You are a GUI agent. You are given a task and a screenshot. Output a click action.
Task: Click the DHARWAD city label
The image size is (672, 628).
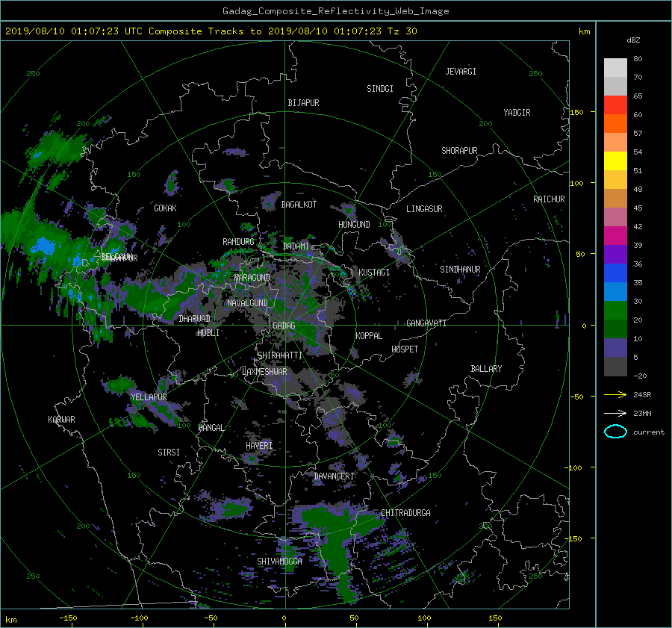coord(195,319)
